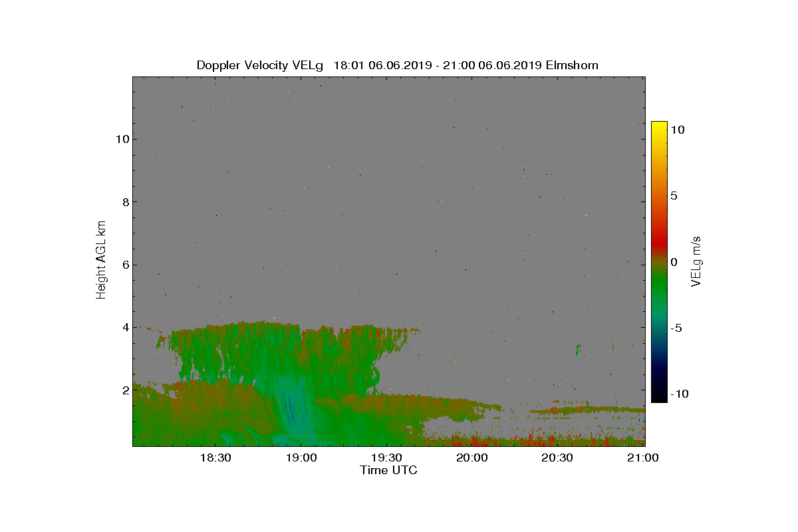The width and height of the screenshot is (798, 532).
Task: Click the colorbar value 10 label
Action: pyautogui.click(x=678, y=130)
